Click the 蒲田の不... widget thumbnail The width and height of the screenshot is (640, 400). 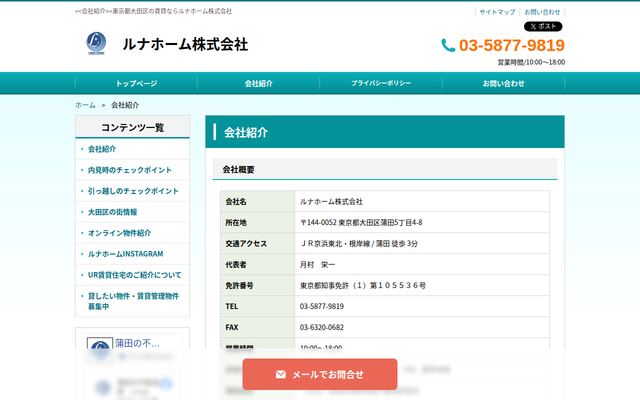point(100,343)
